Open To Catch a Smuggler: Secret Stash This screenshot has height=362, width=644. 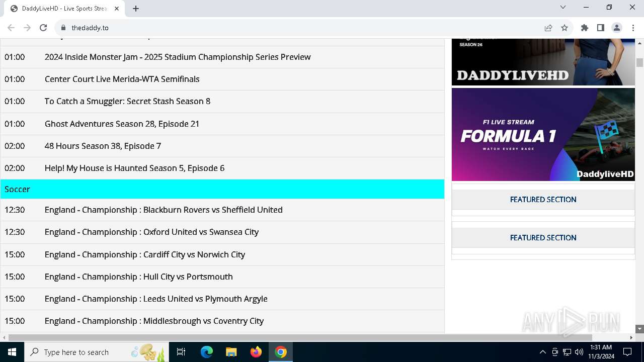point(127,101)
